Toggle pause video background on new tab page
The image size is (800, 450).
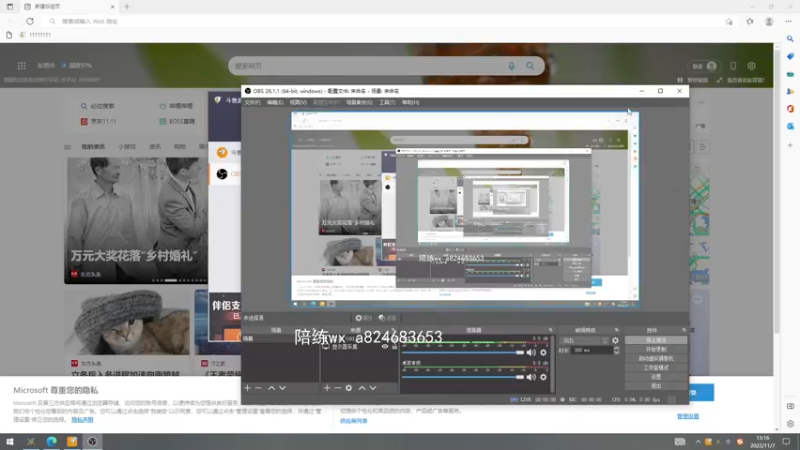click(x=692, y=80)
